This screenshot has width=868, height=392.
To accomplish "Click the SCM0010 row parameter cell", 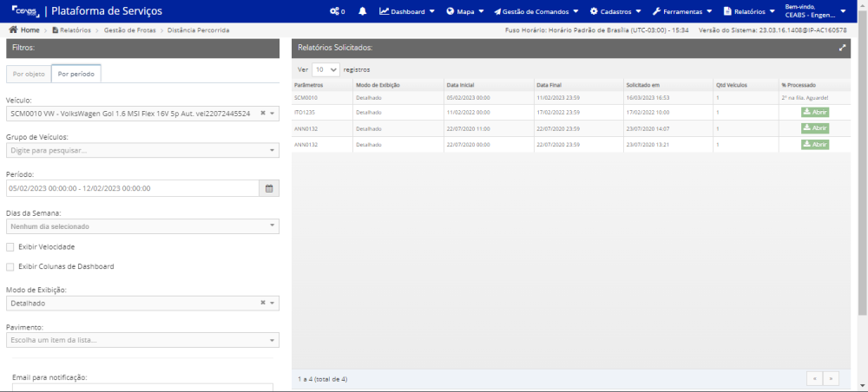I will (x=322, y=98).
